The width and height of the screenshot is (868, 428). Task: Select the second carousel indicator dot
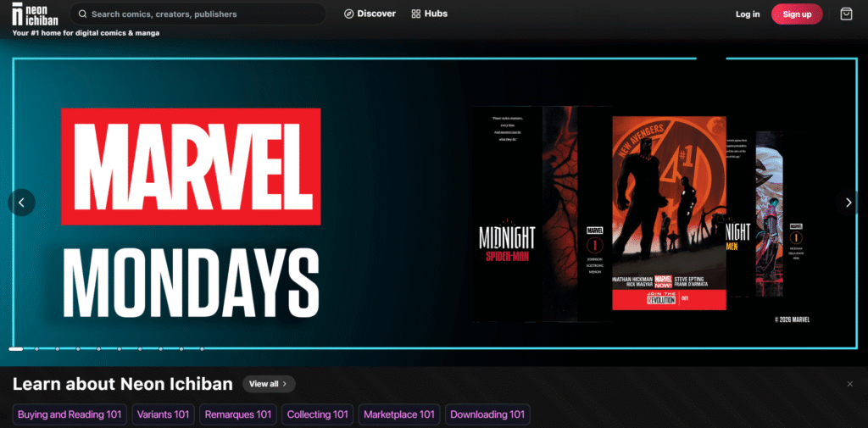pos(36,349)
